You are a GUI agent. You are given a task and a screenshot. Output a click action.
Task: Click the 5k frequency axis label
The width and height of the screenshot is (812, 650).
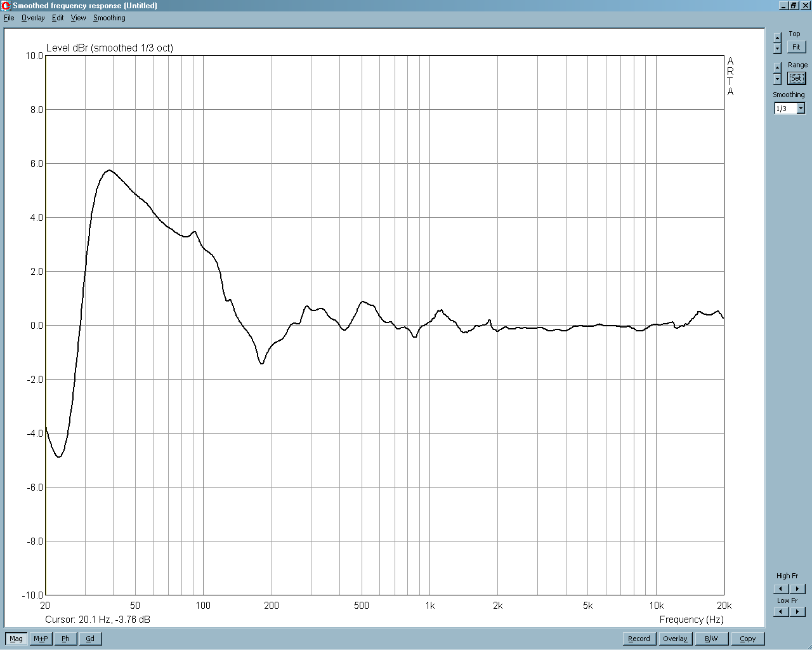588,606
